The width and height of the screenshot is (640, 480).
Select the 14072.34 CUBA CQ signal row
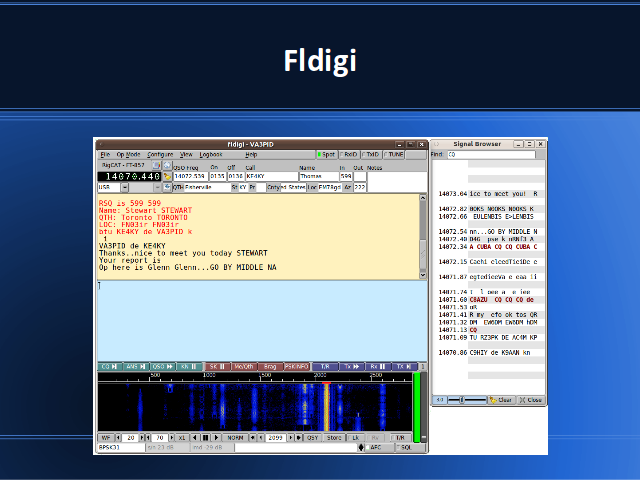488,247
